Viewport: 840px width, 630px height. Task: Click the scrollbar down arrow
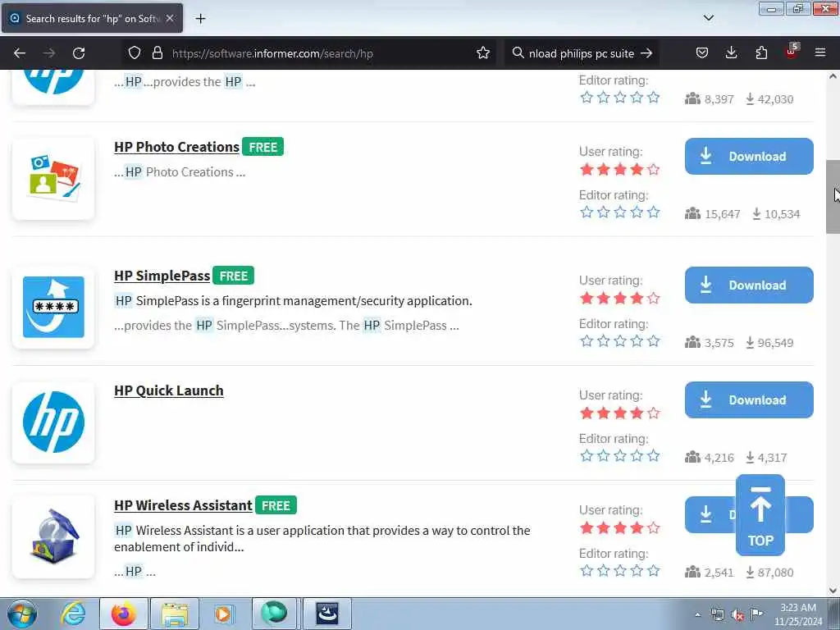pos(833,591)
